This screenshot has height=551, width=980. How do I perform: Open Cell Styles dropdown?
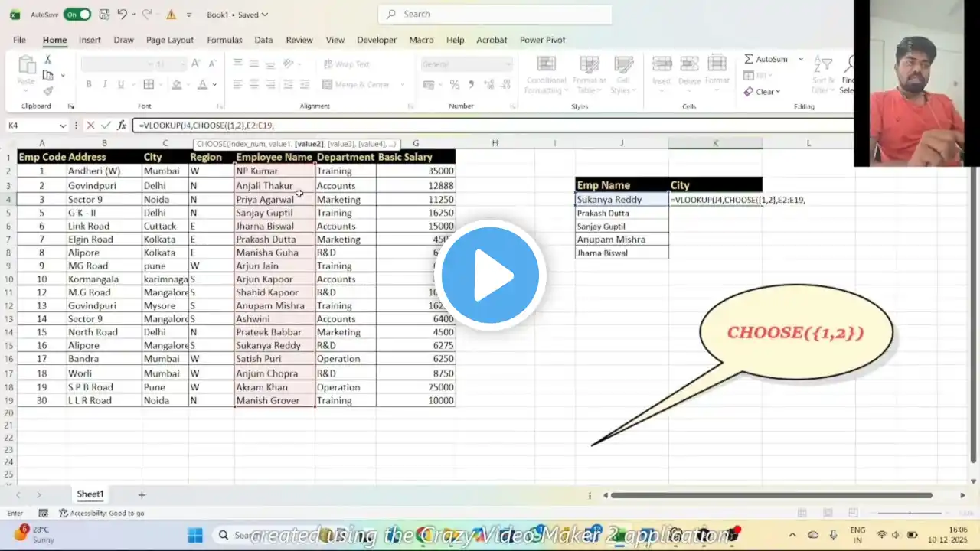pos(623,75)
